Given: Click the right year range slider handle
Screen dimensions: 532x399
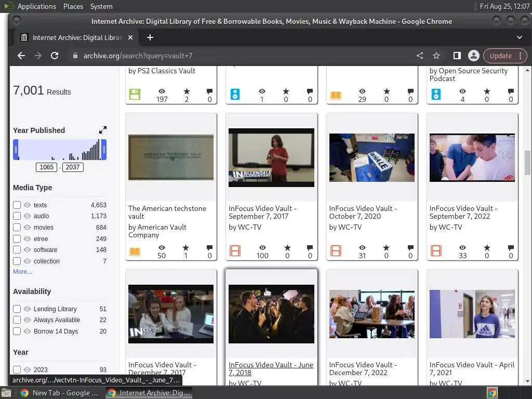Looking at the screenshot, I should 104,150.
